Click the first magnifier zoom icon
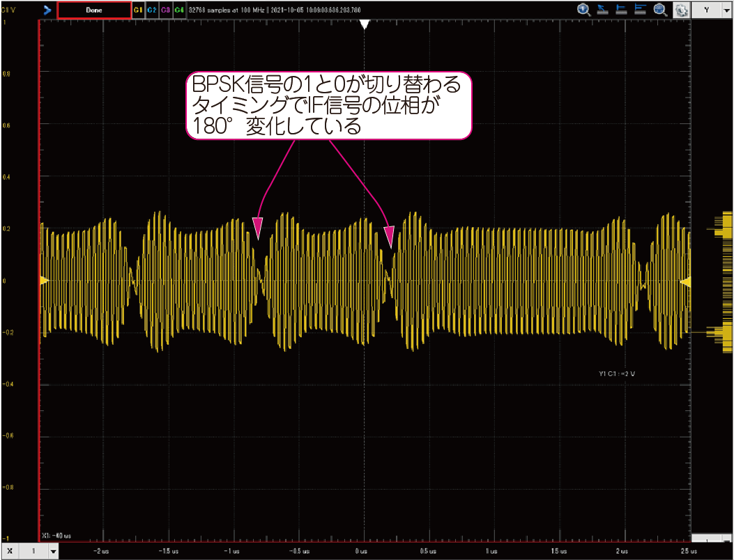The height and width of the screenshot is (560, 734). coord(583,10)
